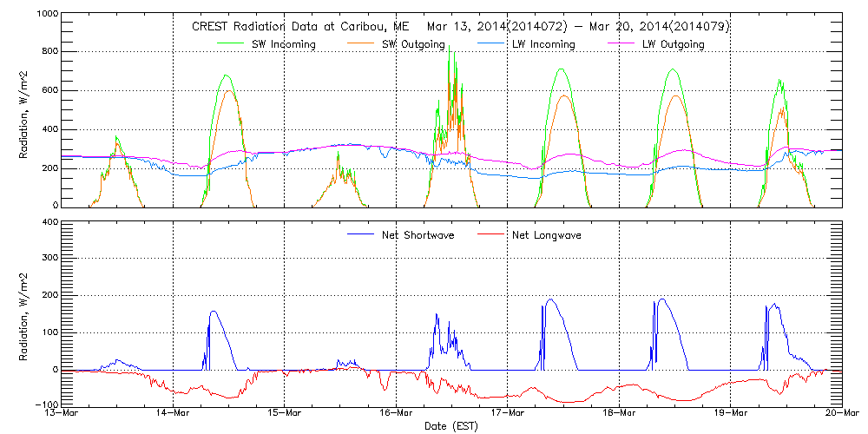
Task: Select the "Net Longwave" legend label
Action: [x=545, y=234]
